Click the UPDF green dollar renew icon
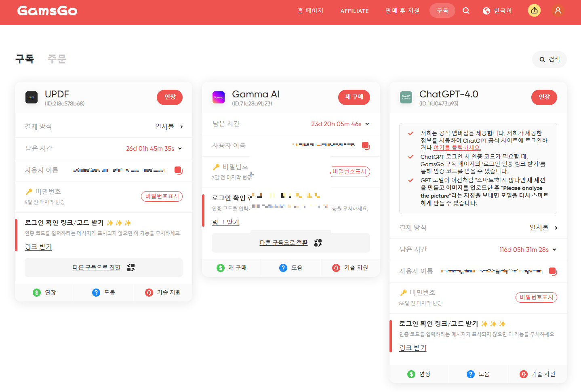Image resolution: width=581 pixels, height=392 pixels. click(37, 292)
